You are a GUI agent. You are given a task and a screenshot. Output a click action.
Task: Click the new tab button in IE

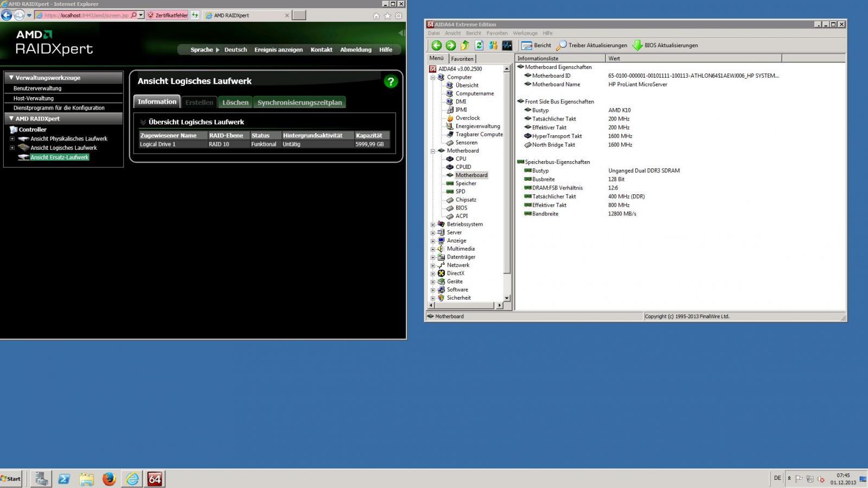299,15
